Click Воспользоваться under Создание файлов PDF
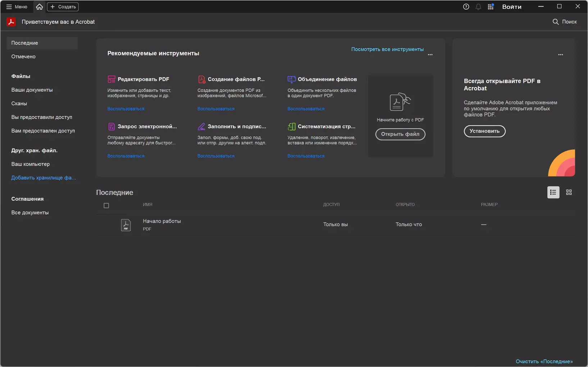 [x=216, y=109]
